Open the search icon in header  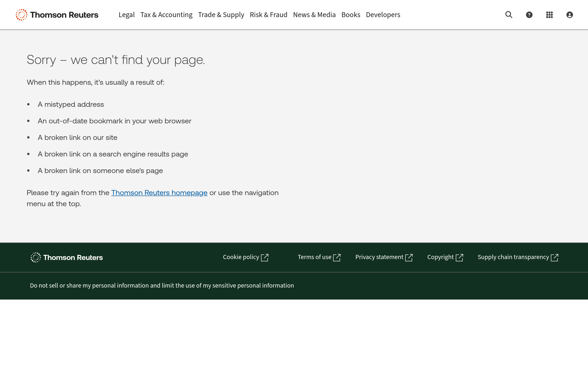coord(509,15)
